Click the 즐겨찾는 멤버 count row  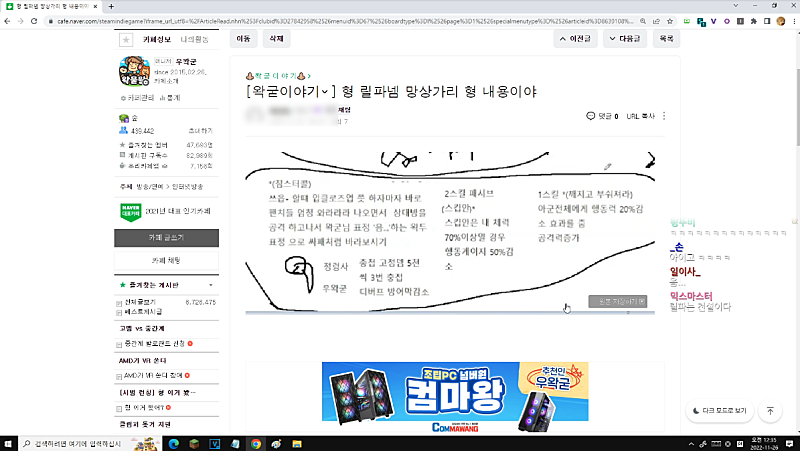click(x=166, y=145)
